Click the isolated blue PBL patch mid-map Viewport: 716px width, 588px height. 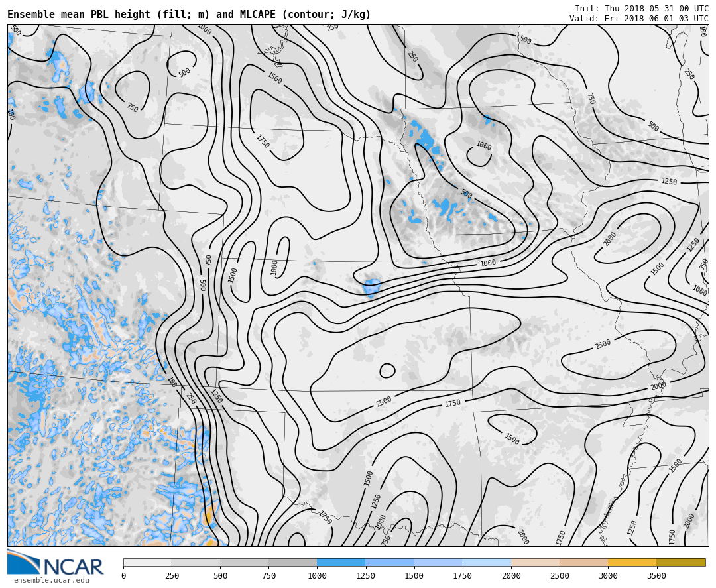click(x=372, y=287)
